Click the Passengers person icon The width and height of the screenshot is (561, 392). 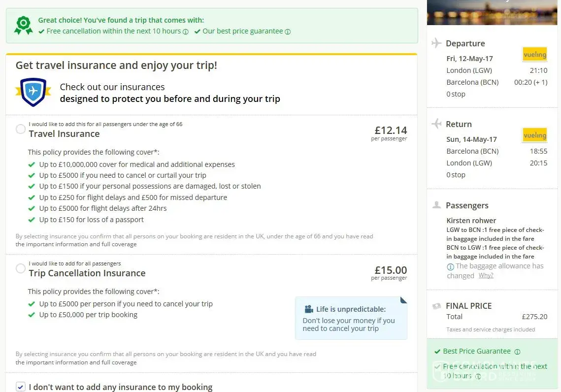[x=436, y=205]
